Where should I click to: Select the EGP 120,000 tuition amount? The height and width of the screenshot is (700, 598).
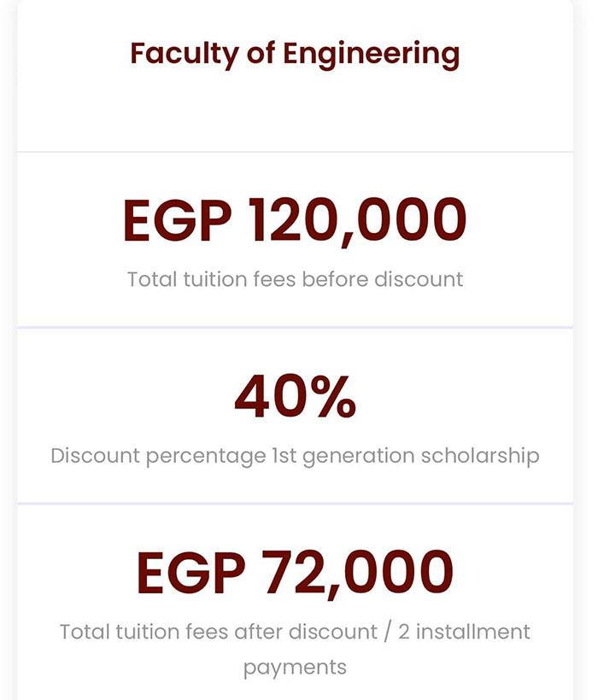295,220
